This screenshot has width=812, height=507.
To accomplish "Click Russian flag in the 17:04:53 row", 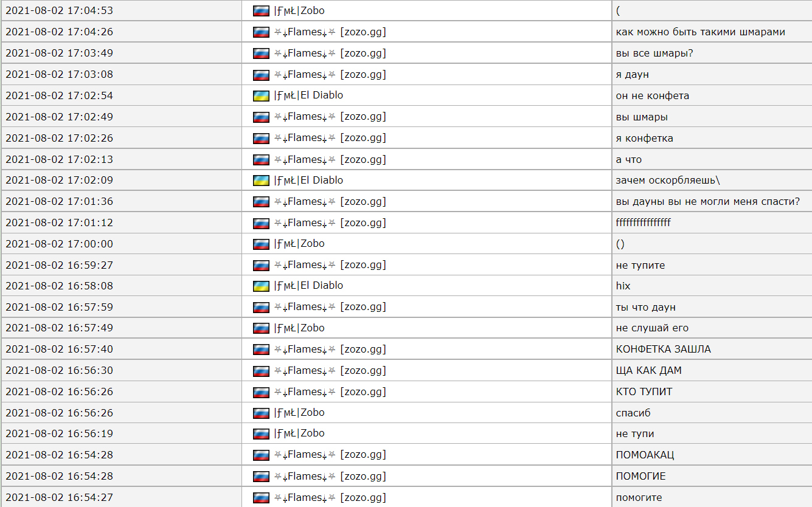I will click(261, 11).
